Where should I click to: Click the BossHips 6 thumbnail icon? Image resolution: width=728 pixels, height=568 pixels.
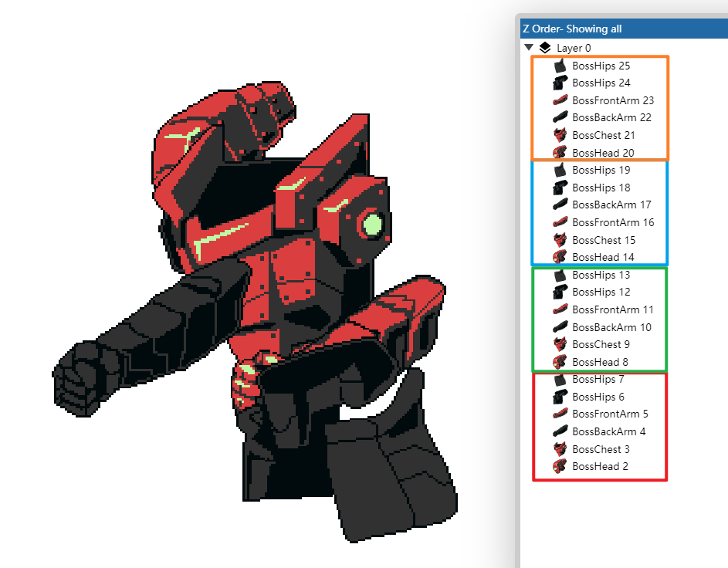click(559, 396)
